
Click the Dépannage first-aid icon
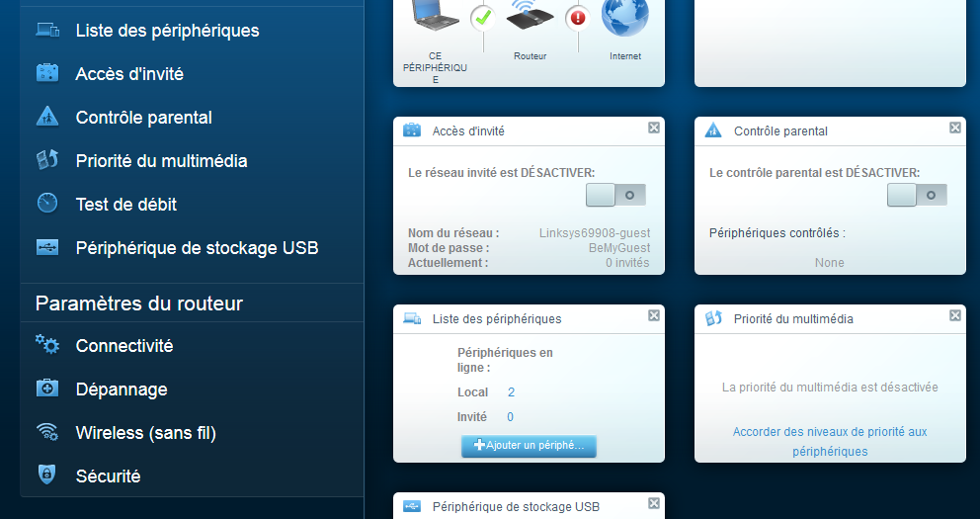click(47, 389)
